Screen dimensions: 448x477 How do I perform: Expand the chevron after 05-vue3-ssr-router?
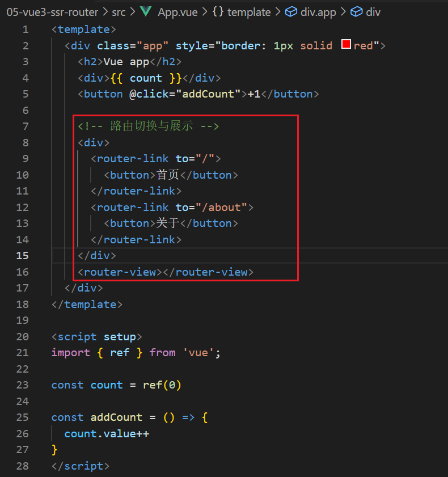click(x=105, y=12)
